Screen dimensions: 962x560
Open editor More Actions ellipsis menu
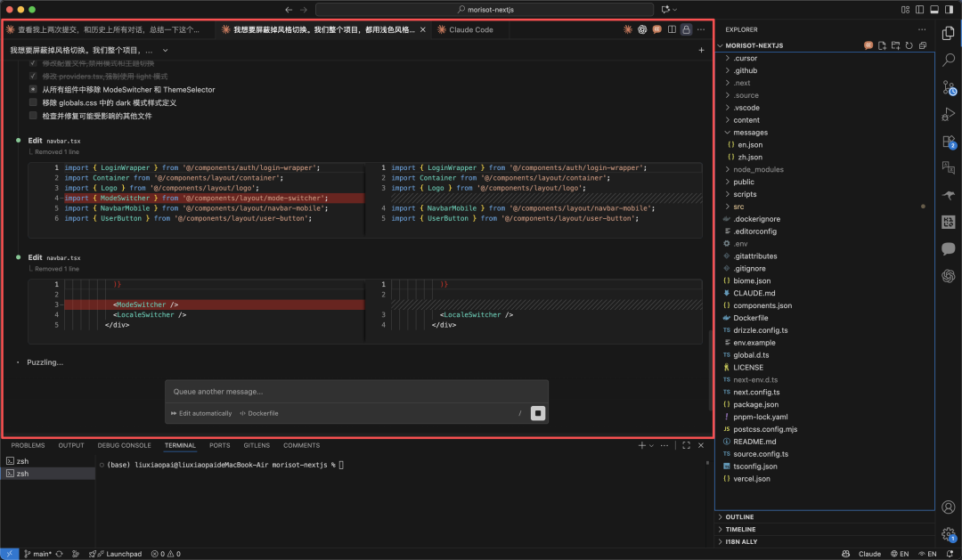click(x=701, y=29)
